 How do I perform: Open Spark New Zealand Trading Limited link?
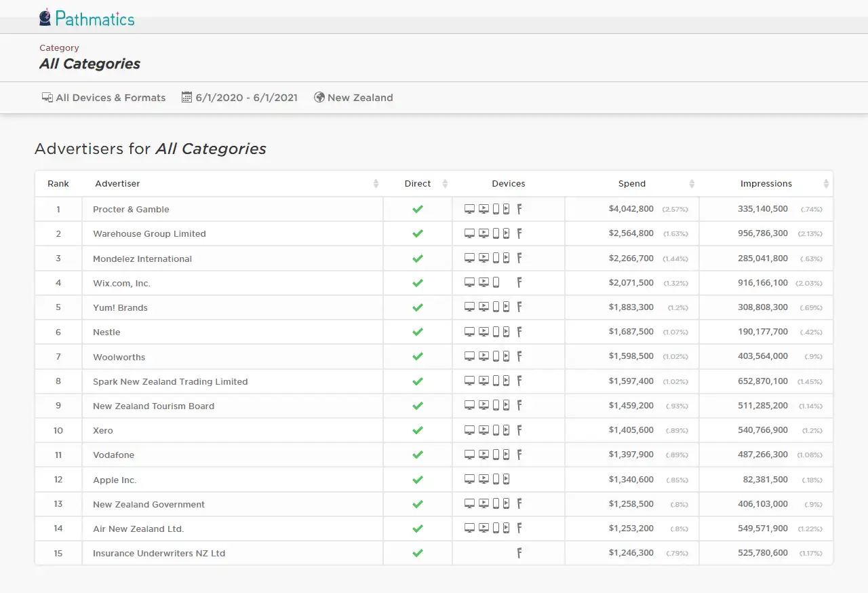[170, 381]
